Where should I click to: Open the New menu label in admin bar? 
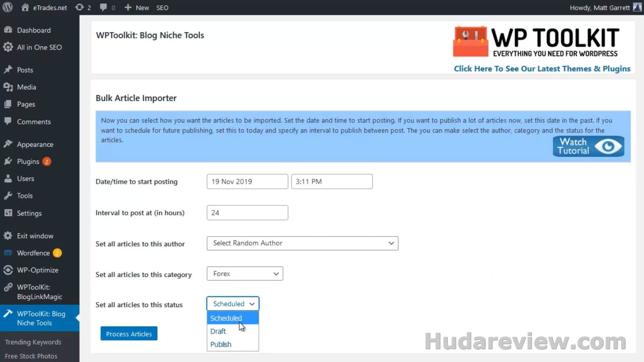point(142,7)
